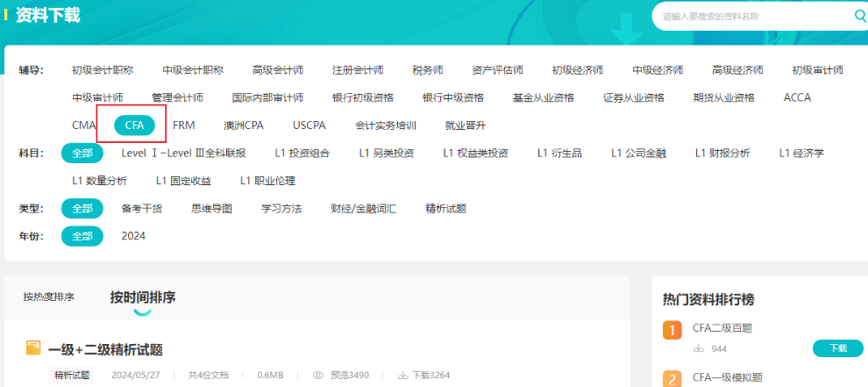Screen dimensions: 868x387
Task: Filter by L1 公司金融 subject
Action: tap(639, 153)
